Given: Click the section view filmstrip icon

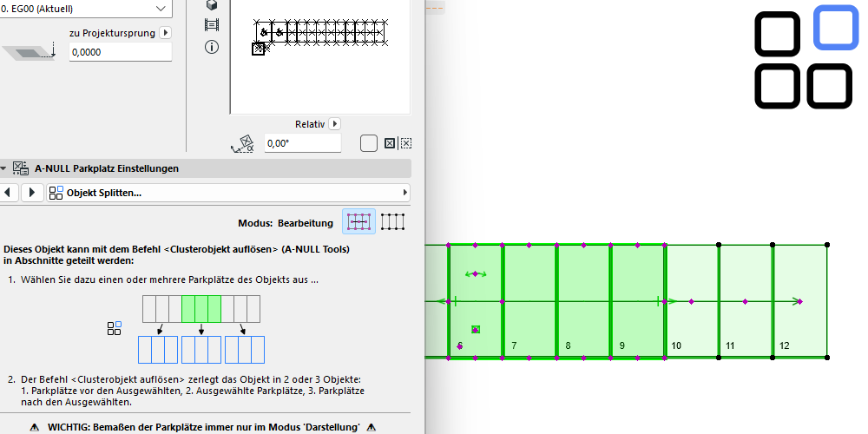Looking at the screenshot, I should pos(211,25).
